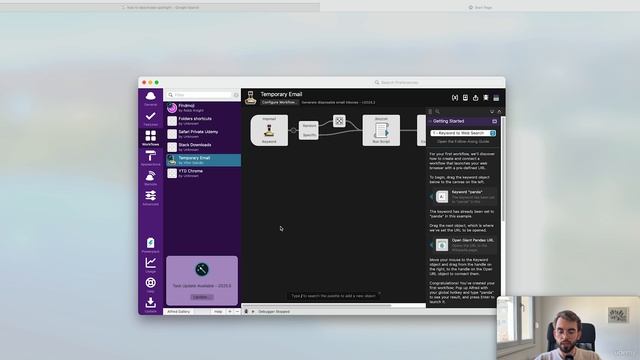This screenshot has width=640, height=360.
Task: Select the YTD Chrome workflow
Action: tap(203, 173)
